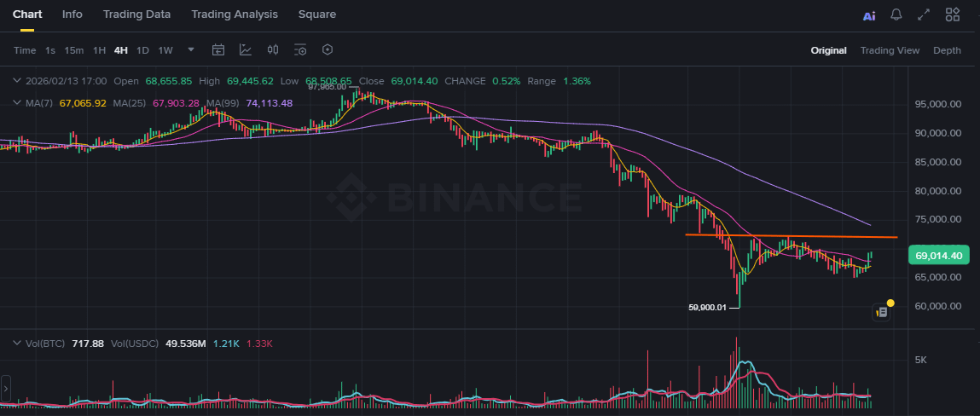980x416 pixels.
Task: Expand the more time intervals dropdown arrow
Action: pos(191,49)
